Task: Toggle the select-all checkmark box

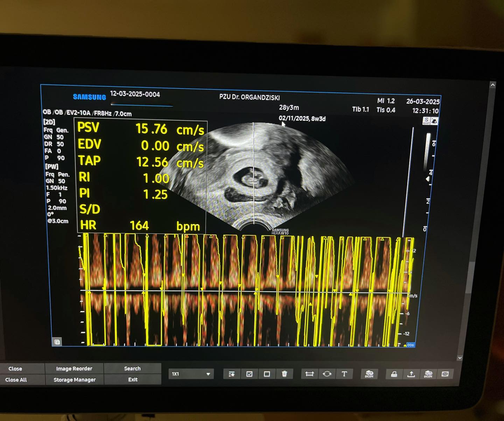Action: (x=249, y=374)
